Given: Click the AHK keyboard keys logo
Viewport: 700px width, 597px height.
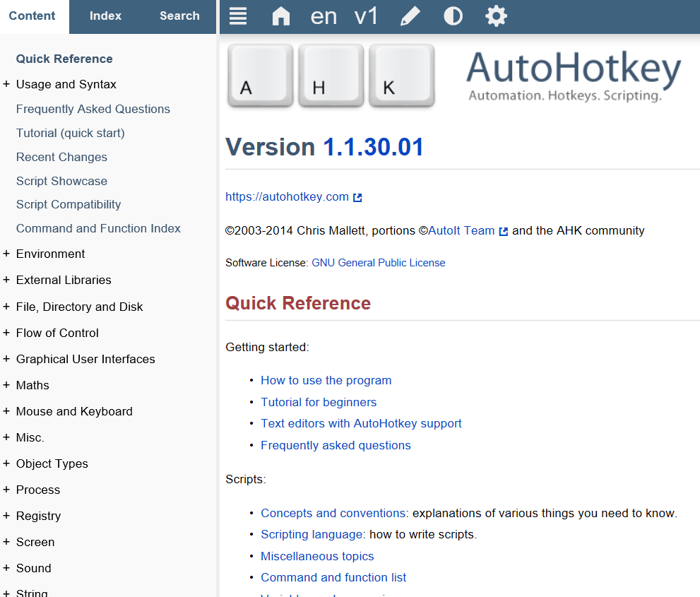Looking at the screenshot, I should 331,76.
